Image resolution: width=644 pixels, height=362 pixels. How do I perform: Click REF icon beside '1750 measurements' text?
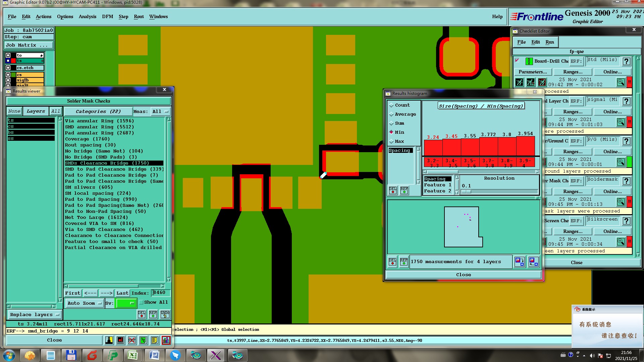404,261
